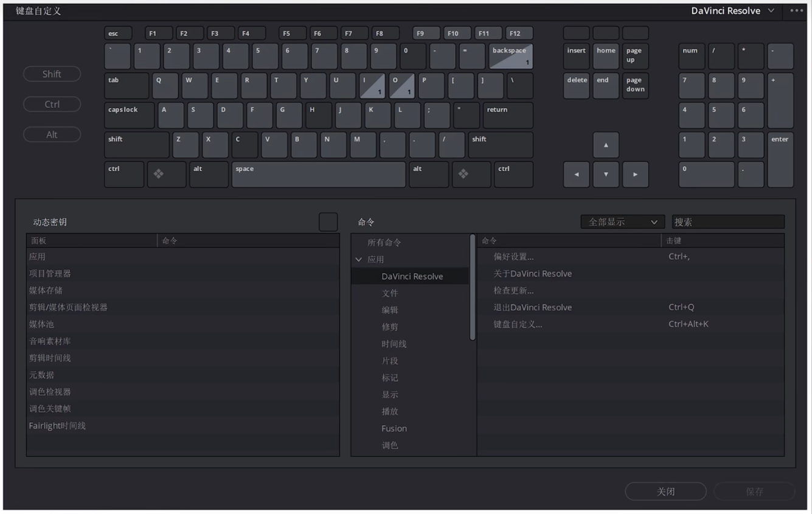The image size is (812, 514).
Task: Select the I key with assigned shortcut
Action: (x=372, y=86)
